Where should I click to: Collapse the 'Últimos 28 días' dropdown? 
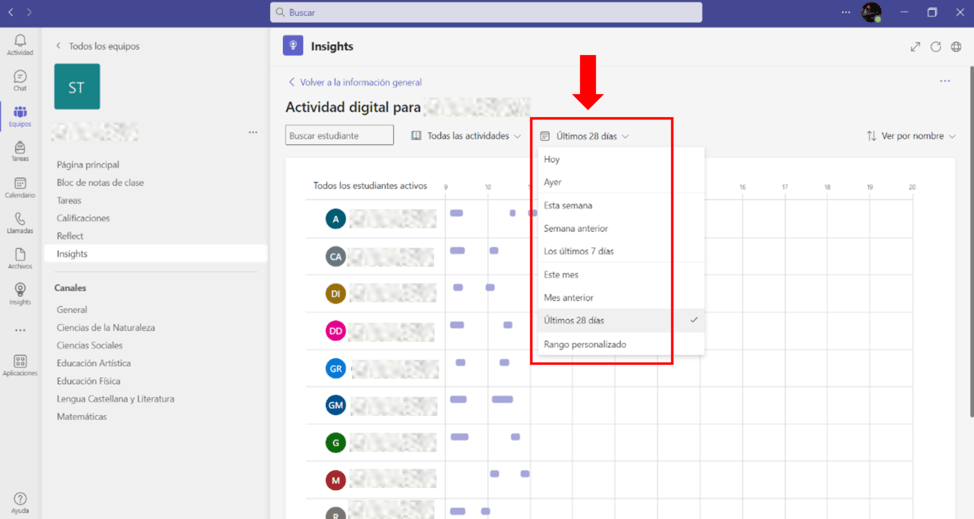tap(586, 136)
